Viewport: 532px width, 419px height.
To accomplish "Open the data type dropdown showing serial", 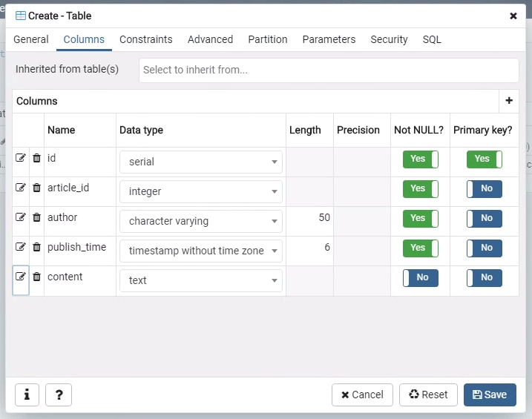I will 201,162.
